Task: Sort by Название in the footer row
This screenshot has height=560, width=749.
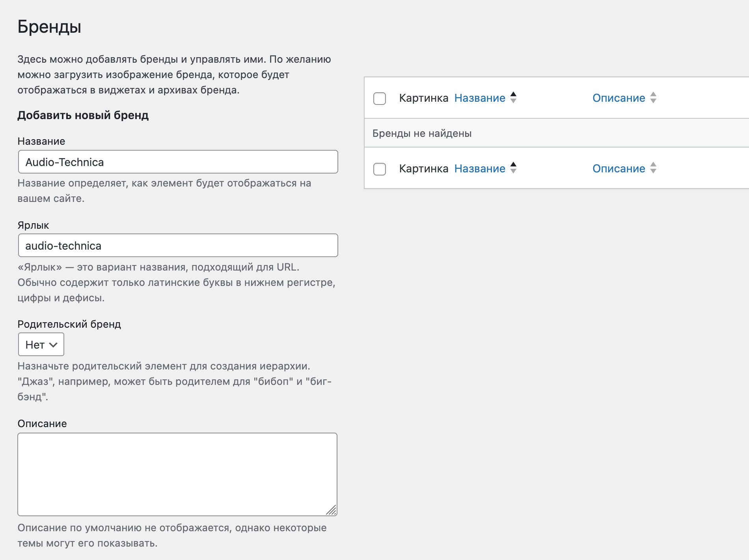Action: (480, 168)
